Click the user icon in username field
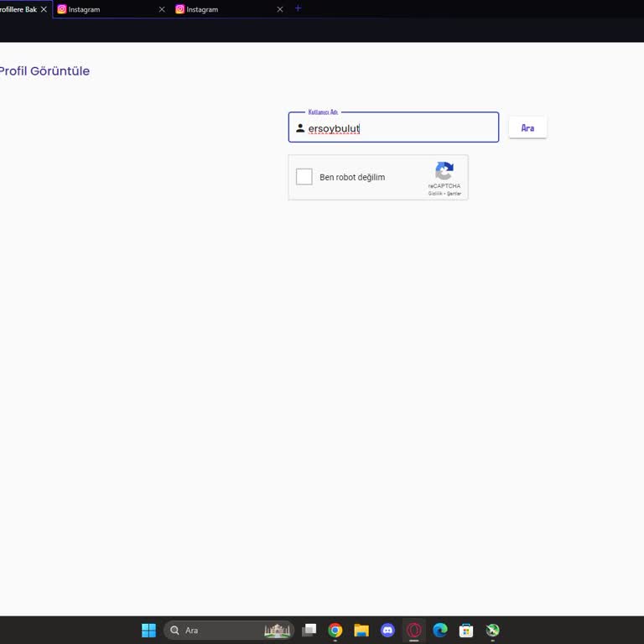This screenshot has height=644, width=644. tap(300, 128)
